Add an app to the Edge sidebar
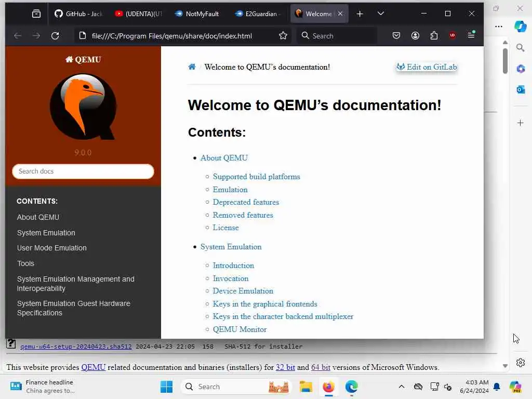This screenshot has width=532, height=399. pyautogui.click(x=521, y=123)
